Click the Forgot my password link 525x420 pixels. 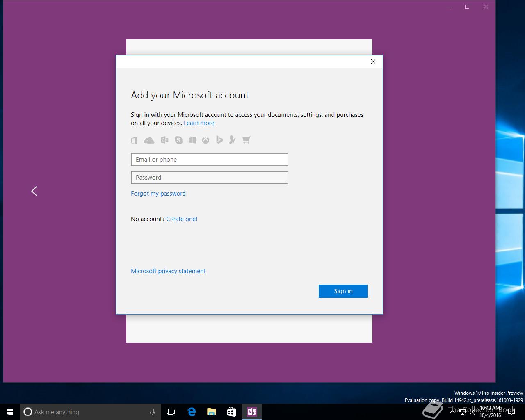click(158, 194)
